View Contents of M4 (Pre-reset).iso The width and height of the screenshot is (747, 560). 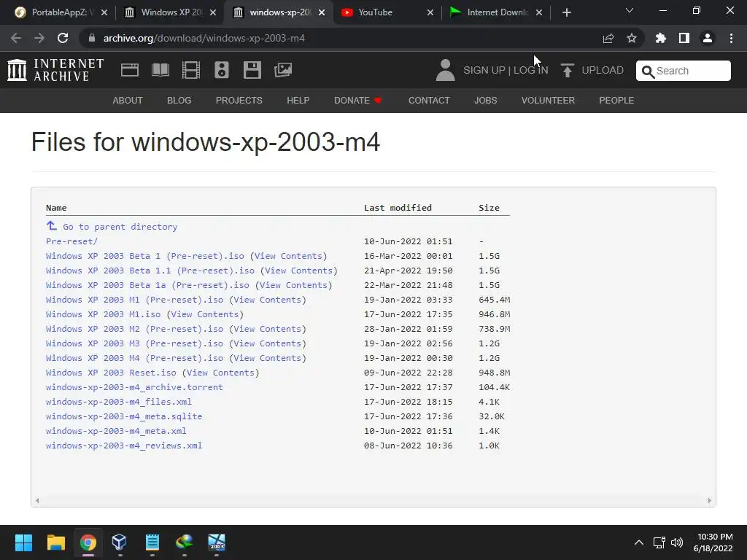point(268,358)
